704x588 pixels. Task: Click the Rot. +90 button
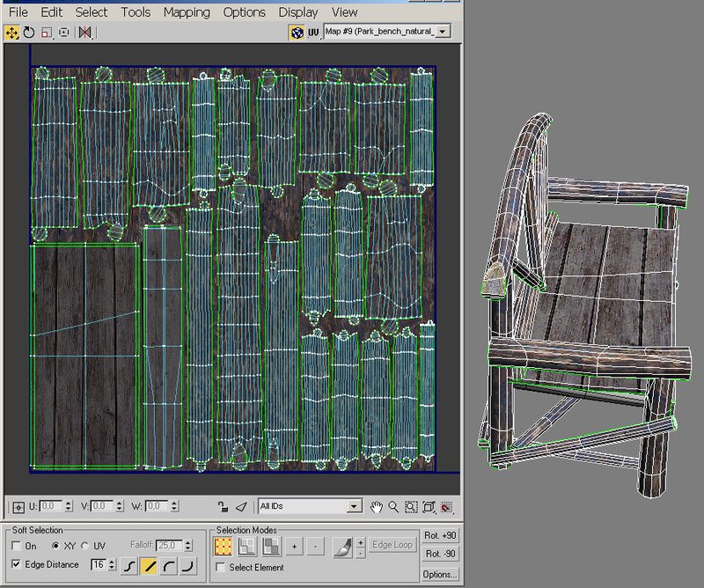coord(440,536)
